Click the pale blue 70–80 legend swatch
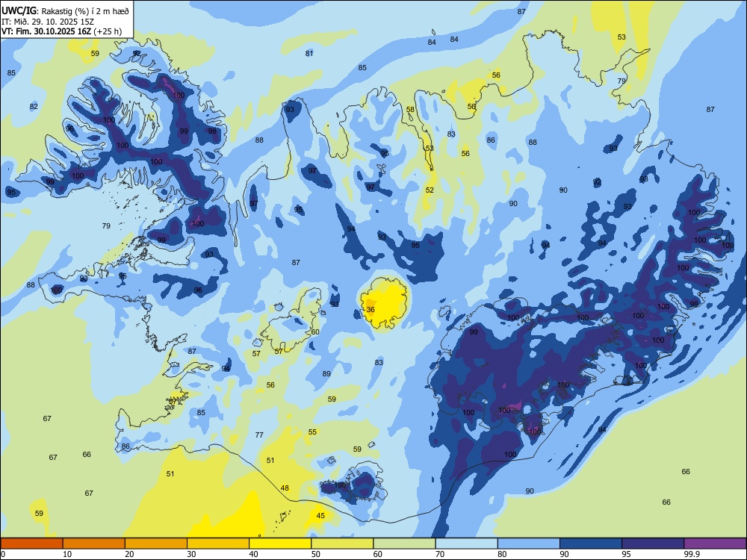Screen dimensions: 747x560 tap(467, 544)
